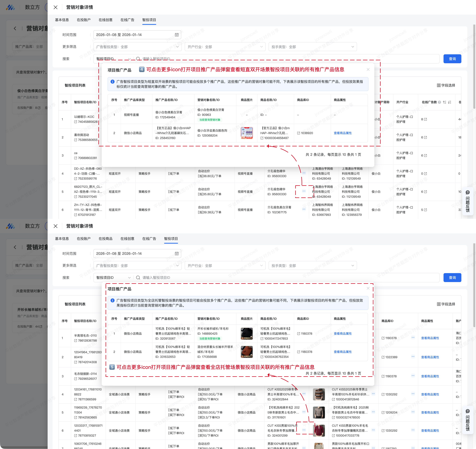
Task: Open external link icon beside 在投账户数 44
Action: click(41, 327)
